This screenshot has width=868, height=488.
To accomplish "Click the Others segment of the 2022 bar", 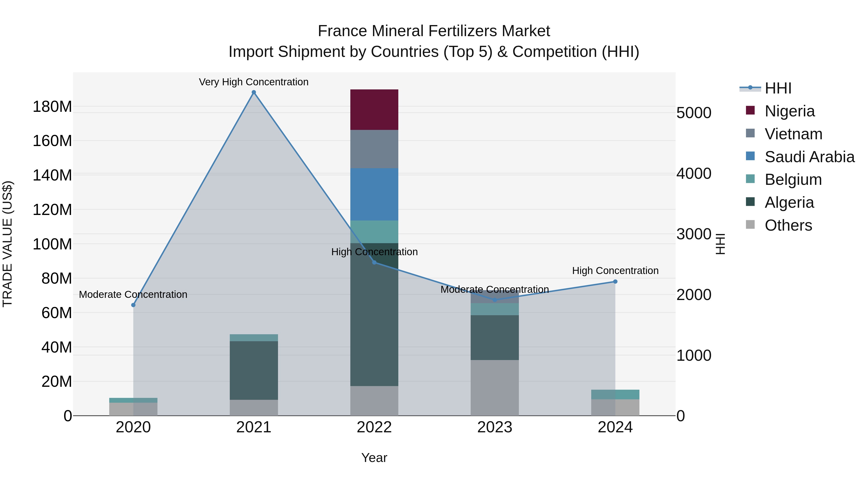I will (x=374, y=401).
